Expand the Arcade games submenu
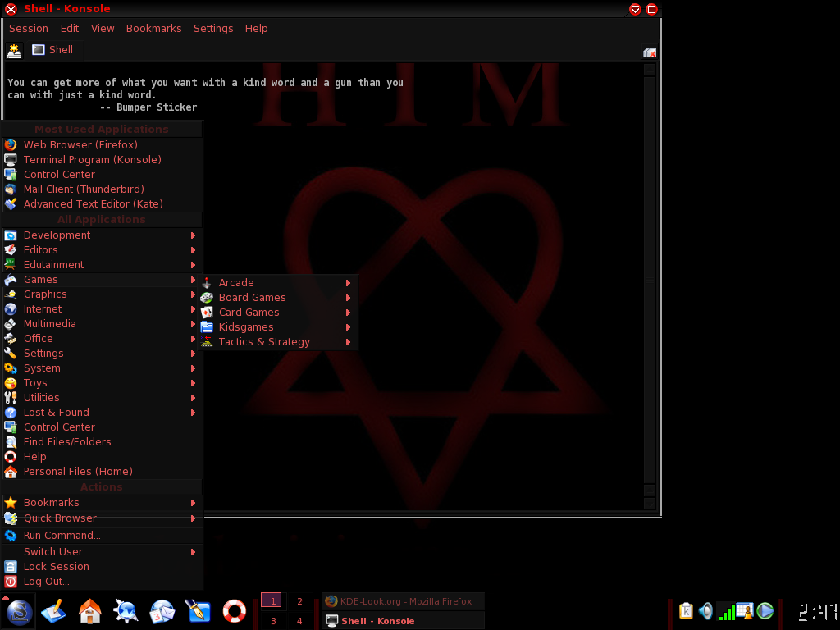The height and width of the screenshot is (630, 840). pyautogui.click(x=278, y=283)
